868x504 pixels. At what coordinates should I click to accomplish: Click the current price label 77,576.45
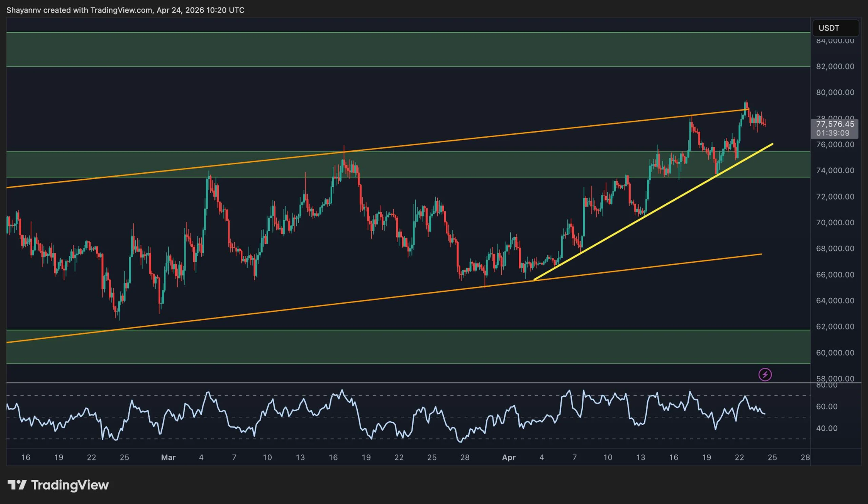point(835,123)
